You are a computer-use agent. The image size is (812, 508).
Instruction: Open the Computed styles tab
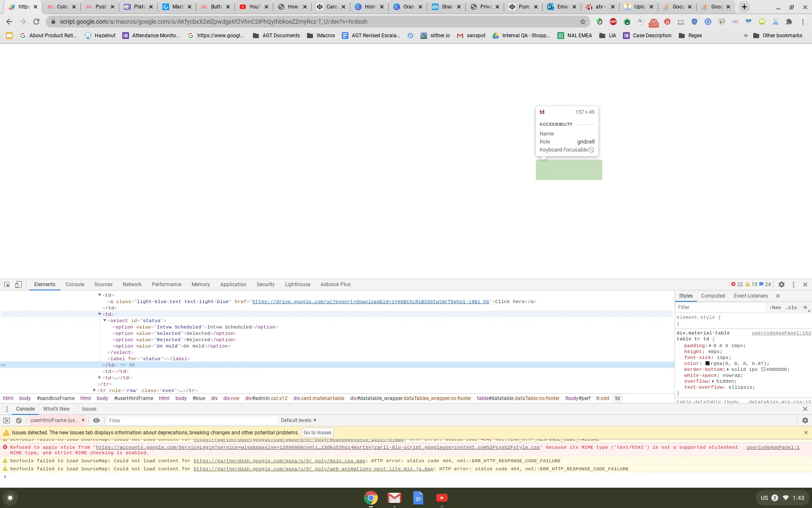tap(713, 296)
